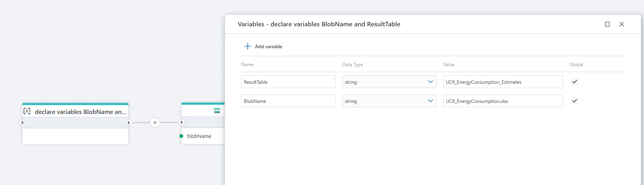Click the X on the connector between nodes
The height and width of the screenshot is (185, 644).
tap(155, 122)
